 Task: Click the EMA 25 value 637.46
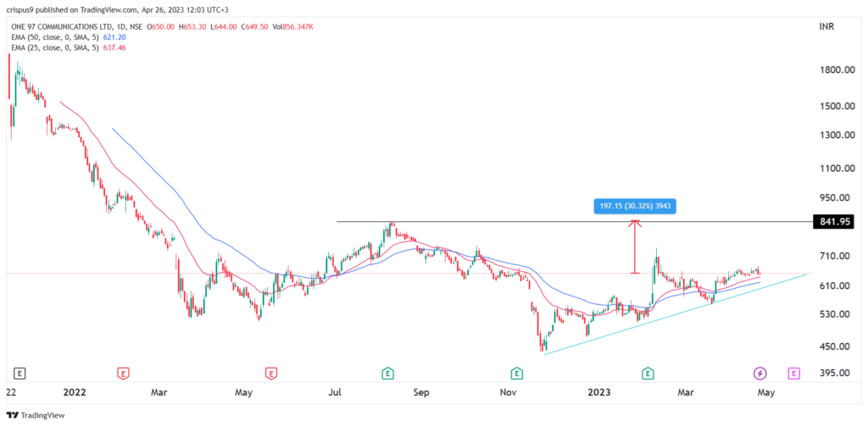pos(113,47)
